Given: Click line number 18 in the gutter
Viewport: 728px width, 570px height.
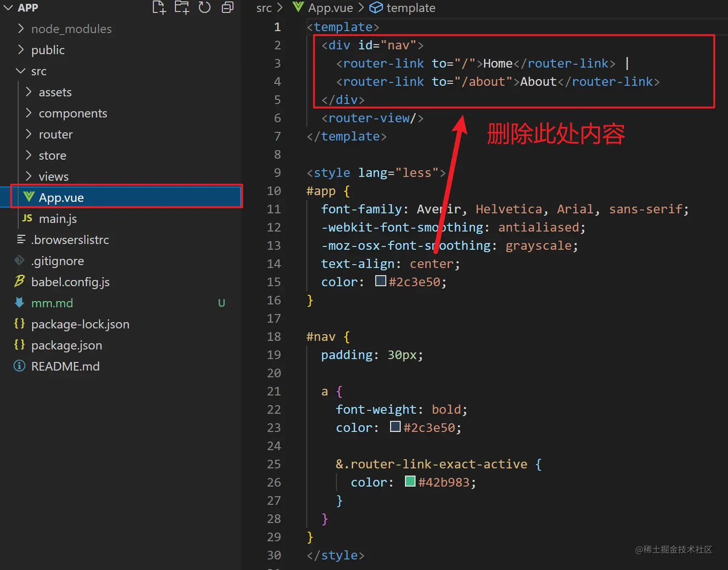Looking at the screenshot, I should pyautogui.click(x=274, y=337).
